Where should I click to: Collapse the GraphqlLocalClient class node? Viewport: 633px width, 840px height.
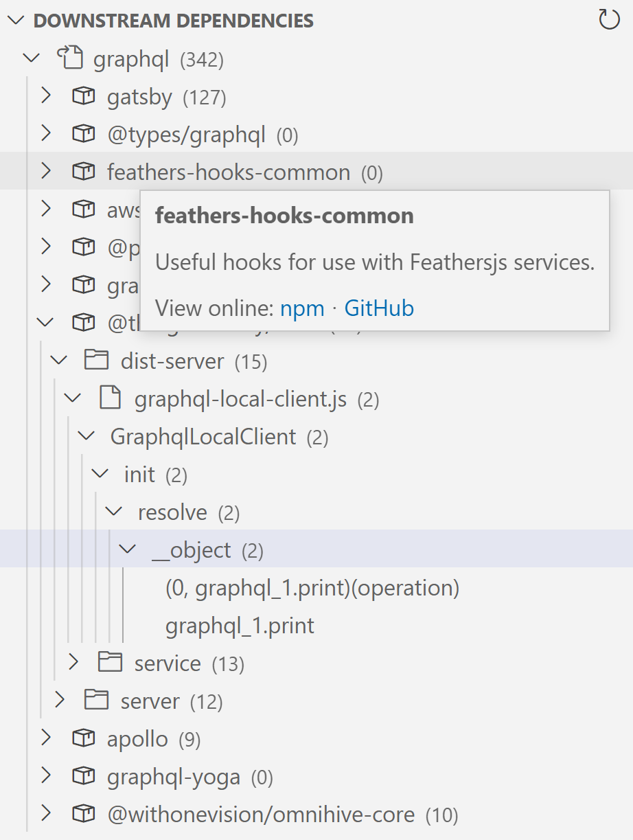click(87, 436)
